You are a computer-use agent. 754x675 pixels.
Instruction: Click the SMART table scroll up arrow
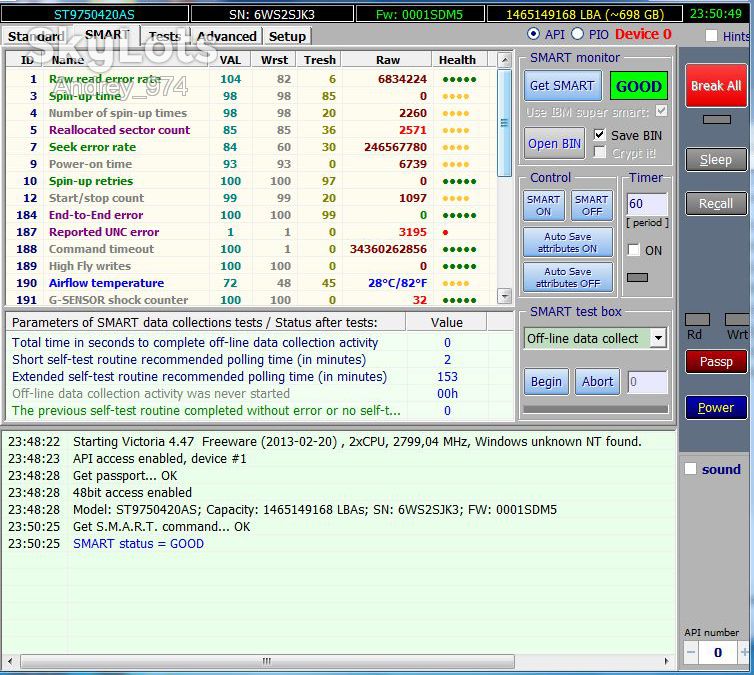(504, 60)
